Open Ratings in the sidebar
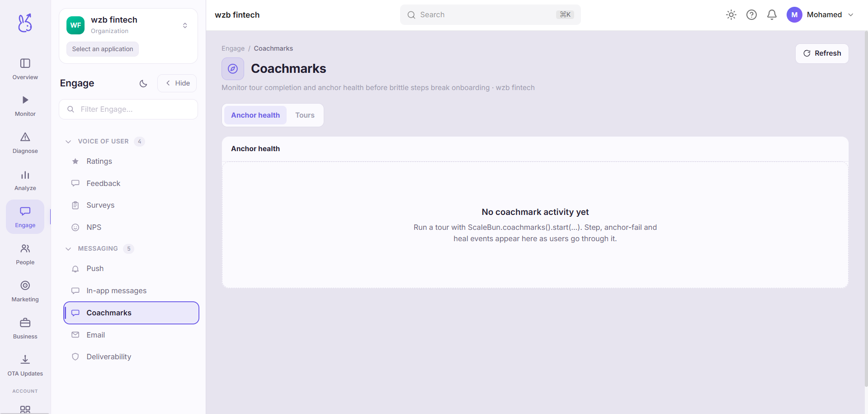This screenshot has width=868, height=414. tap(131, 161)
